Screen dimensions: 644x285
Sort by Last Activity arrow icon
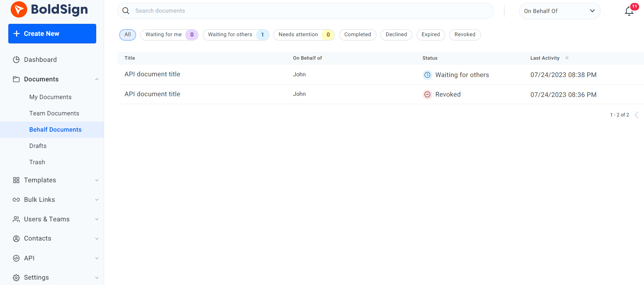[x=567, y=58]
